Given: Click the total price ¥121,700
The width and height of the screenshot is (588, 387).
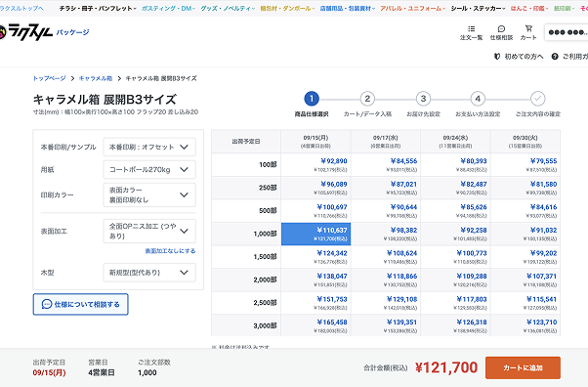Looking at the screenshot, I should coord(446,367).
